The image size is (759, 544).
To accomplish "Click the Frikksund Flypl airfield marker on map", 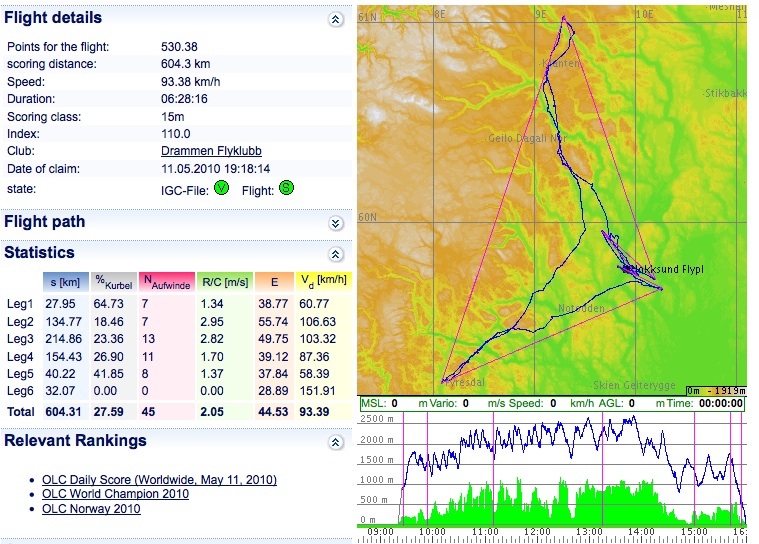I will point(630,269).
